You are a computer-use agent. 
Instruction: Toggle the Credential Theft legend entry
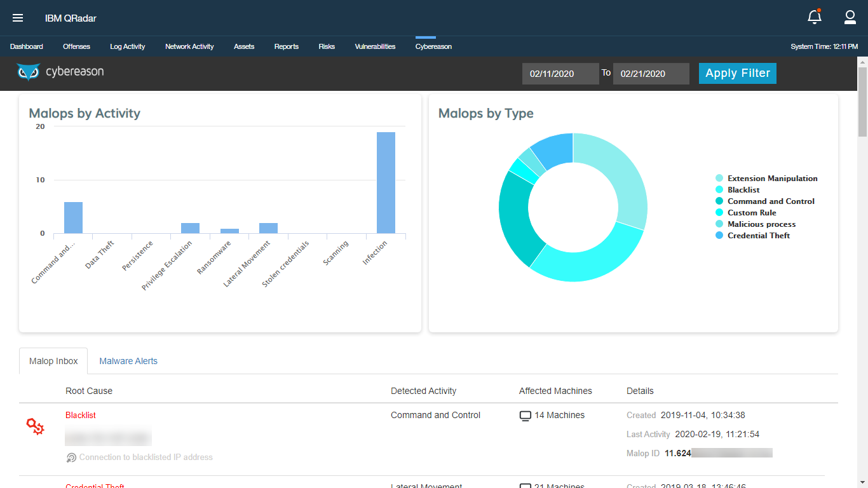(x=758, y=235)
